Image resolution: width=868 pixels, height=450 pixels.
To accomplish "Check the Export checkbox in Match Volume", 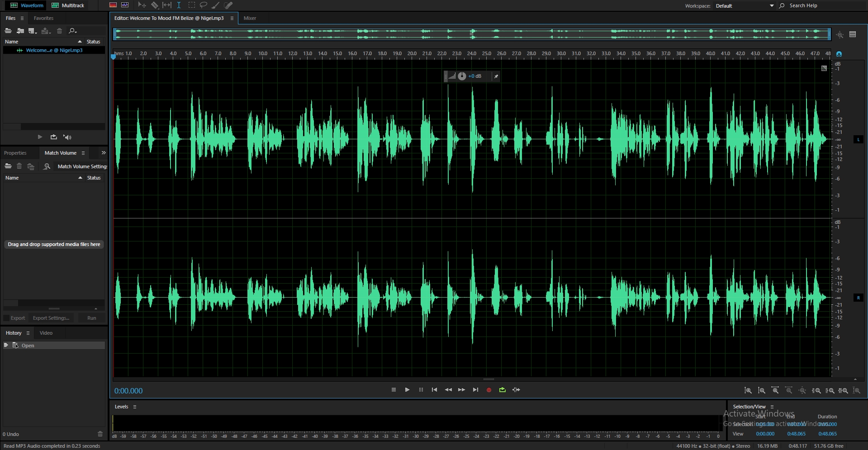I will pos(6,318).
